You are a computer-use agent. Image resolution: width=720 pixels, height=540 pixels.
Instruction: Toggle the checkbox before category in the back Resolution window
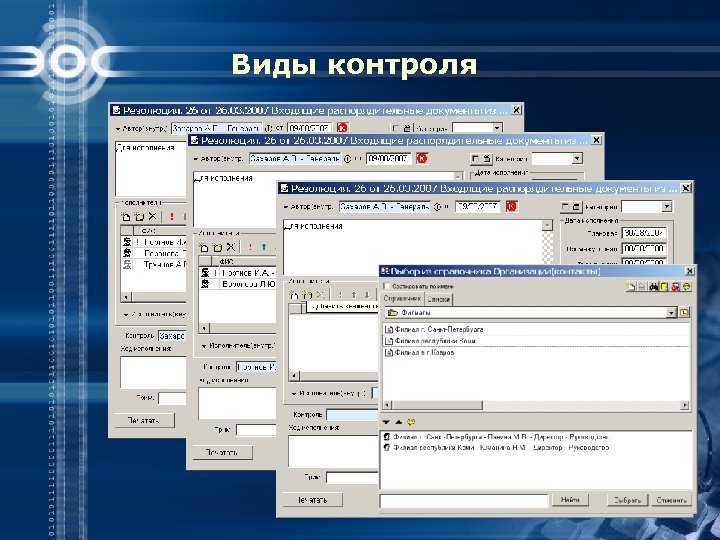[395, 128]
